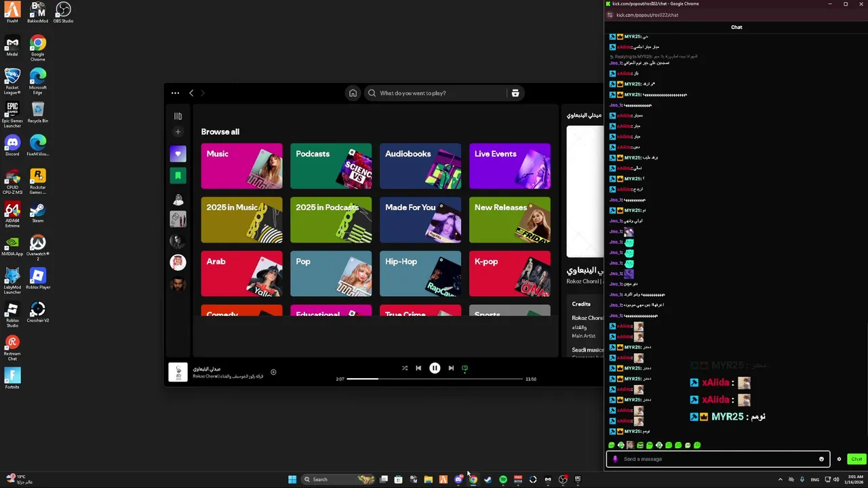Open the Discord desktop shortcut
This screenshot has height=488, width=868.
(x=12, y=146)
